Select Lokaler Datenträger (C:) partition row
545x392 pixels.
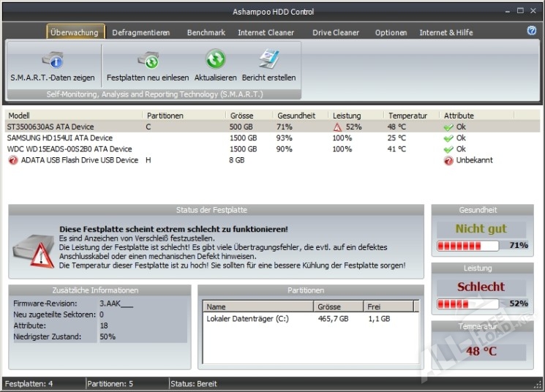[x=249, y=319]
